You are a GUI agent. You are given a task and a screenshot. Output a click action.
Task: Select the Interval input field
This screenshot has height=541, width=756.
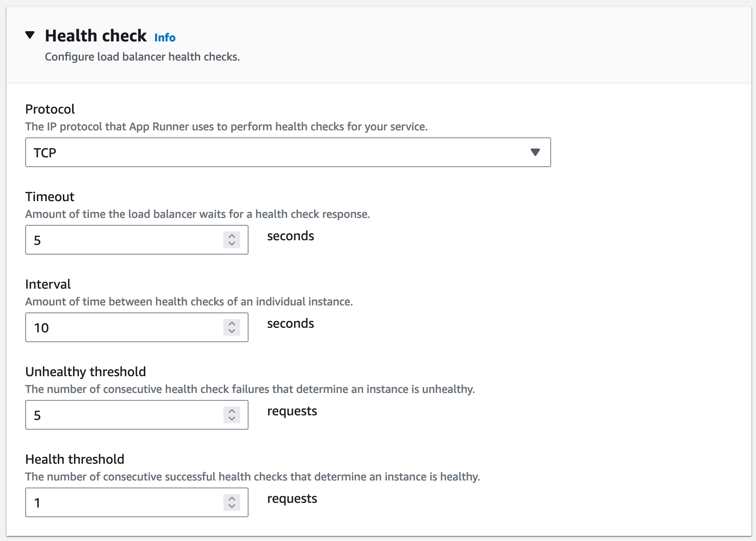tap(116, 327)
